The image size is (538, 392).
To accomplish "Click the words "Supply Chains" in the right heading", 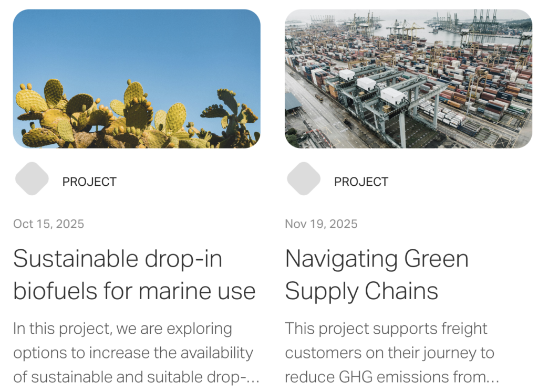I will pyautogui.click(x=361, y=291).
